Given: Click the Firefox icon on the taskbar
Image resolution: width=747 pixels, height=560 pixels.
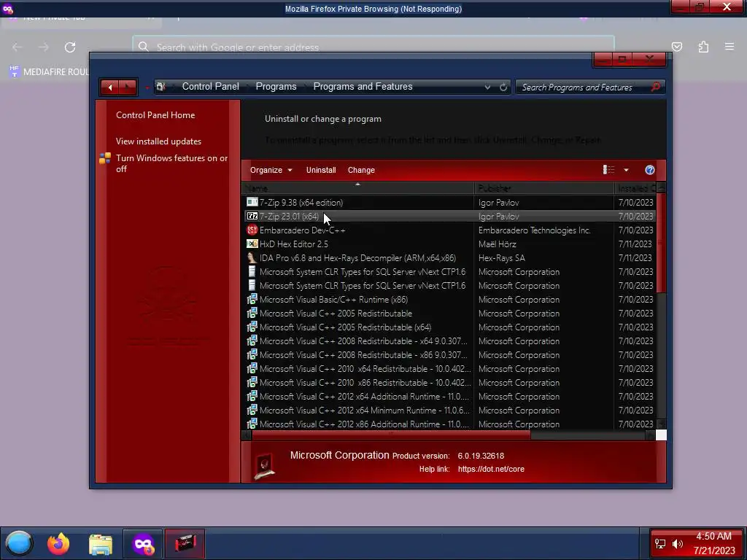Looking at the screenshot, I should (58, 543).
